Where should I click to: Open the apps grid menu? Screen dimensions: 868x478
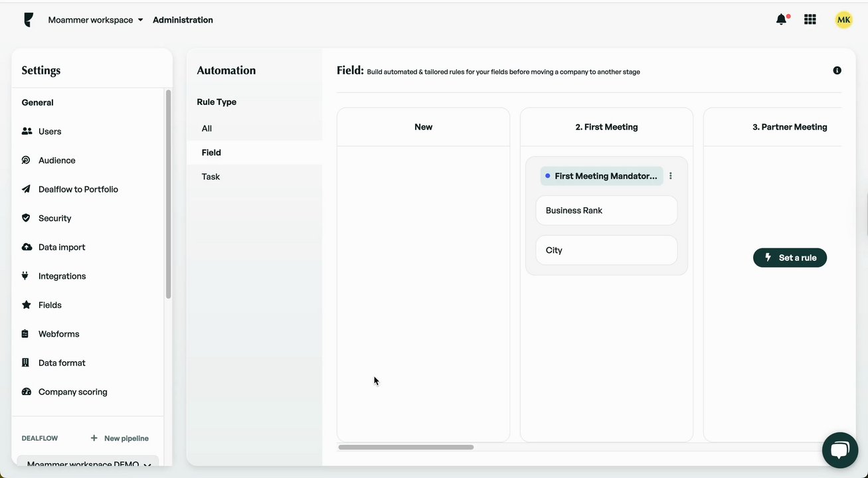(810, 20)
